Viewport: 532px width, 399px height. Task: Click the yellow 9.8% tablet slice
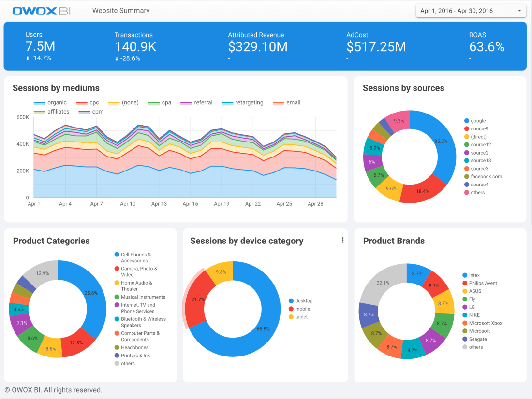(x=221, y=272)
